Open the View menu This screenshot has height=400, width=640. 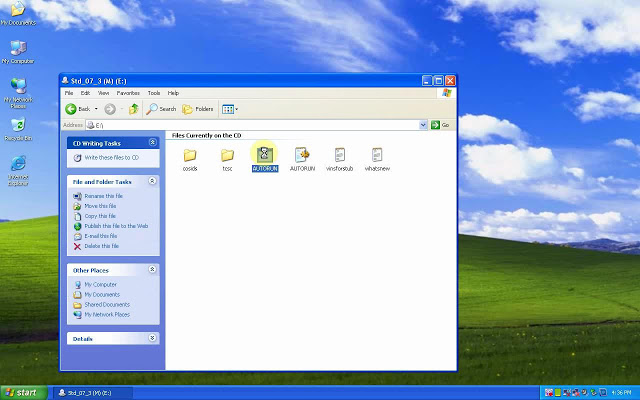pos(103,93)
